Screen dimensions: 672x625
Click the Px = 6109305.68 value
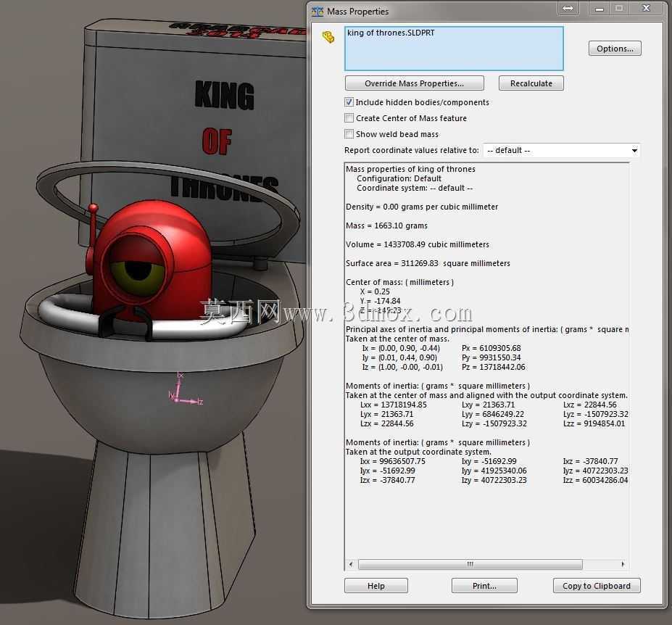(x=491, y=348)
